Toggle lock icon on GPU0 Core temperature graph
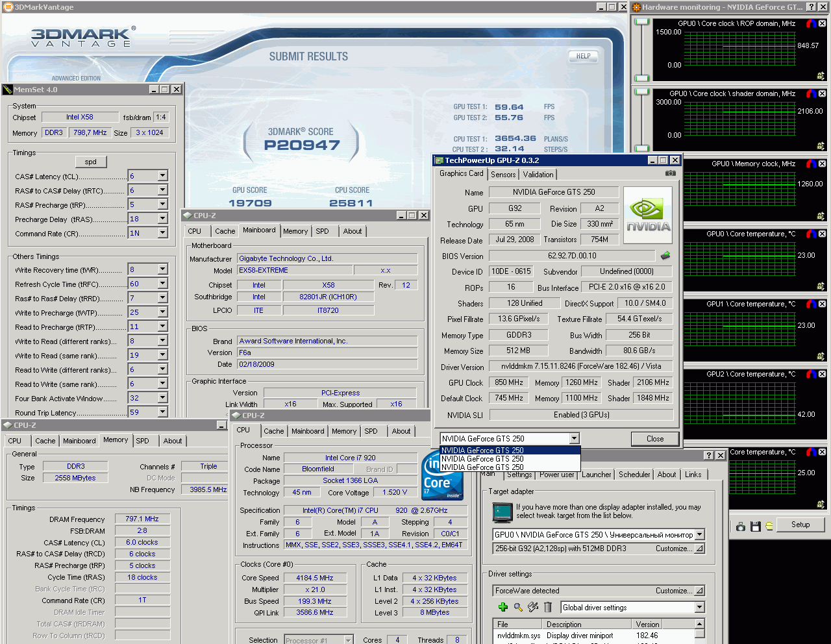Screen dimensions: 831x644 click(x=821, y=286)
